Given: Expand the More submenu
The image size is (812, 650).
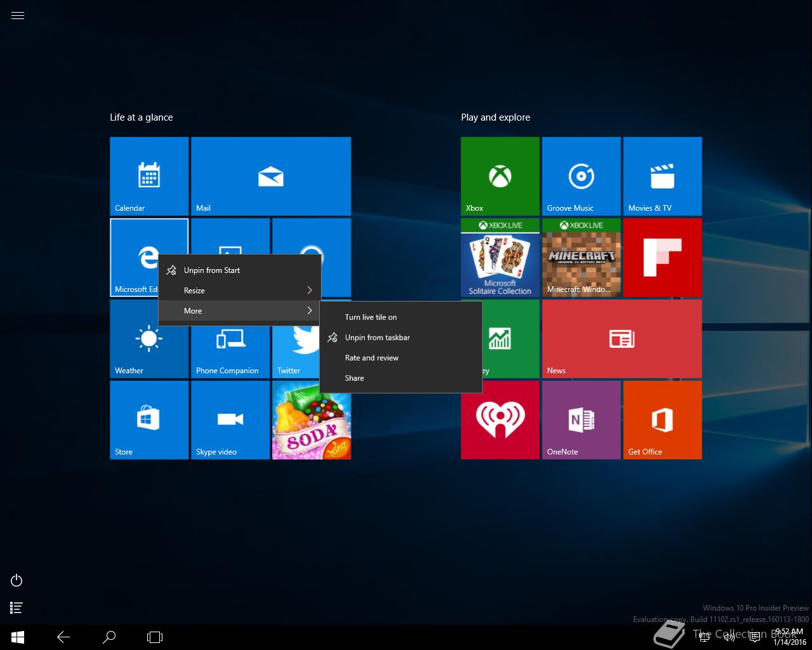Looking at the screenshot, I should pyautogui.click(x=239, y=311).
